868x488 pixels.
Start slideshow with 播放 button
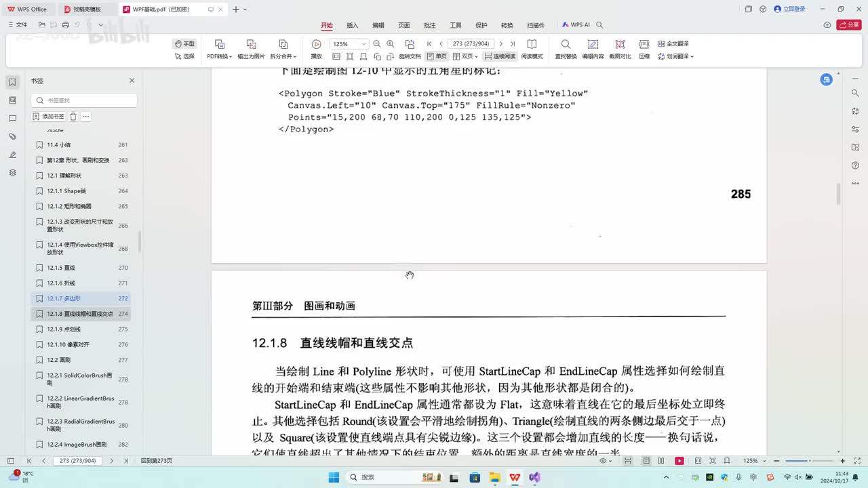click(316, 49)
